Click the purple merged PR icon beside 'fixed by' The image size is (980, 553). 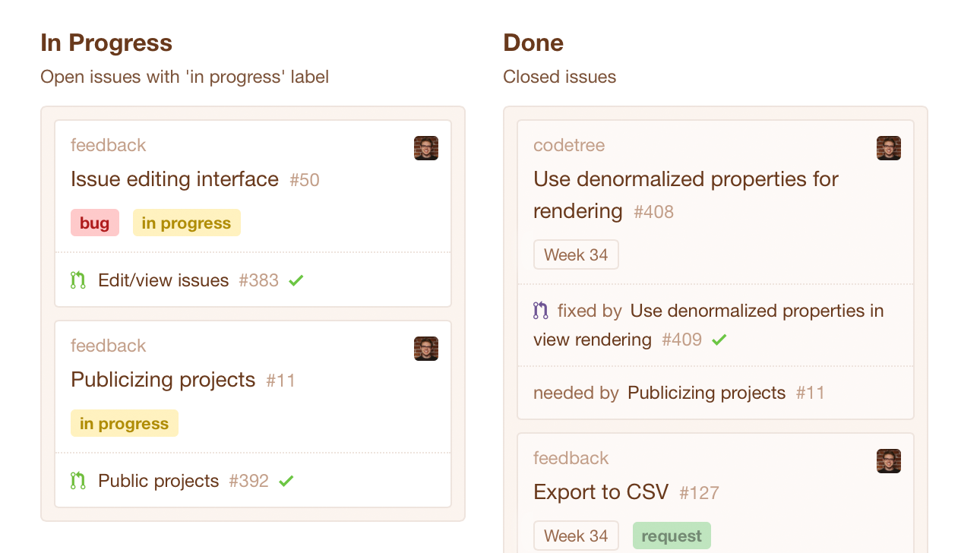pyautogui.click(x=540, y=311)
